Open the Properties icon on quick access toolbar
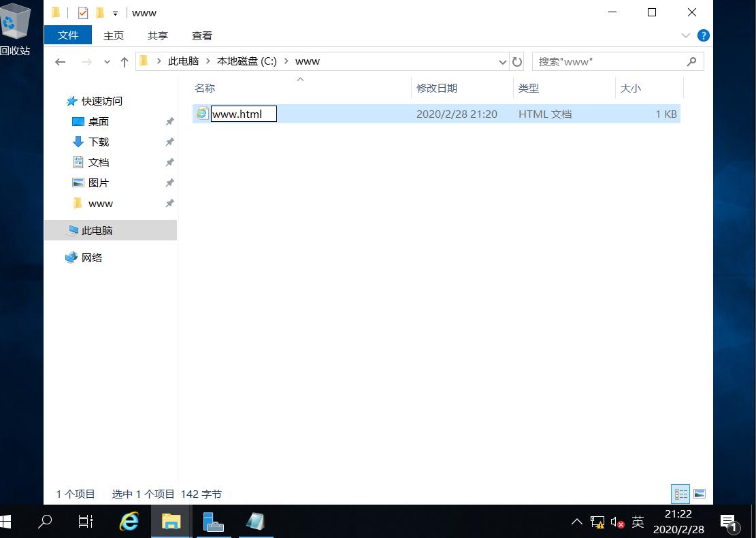Viewport: 756px width, 538px height. pyautogui.click(x=83, y=12)
